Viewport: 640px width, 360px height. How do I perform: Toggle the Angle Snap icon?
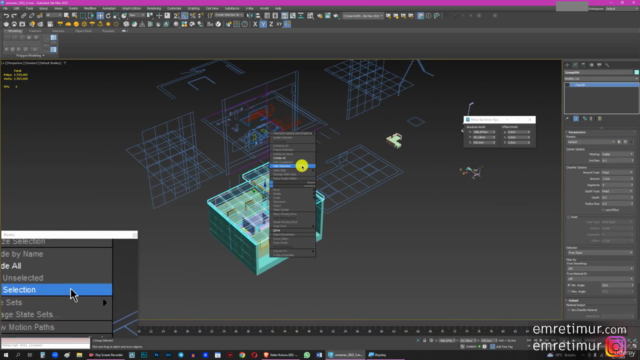point(185,16)
